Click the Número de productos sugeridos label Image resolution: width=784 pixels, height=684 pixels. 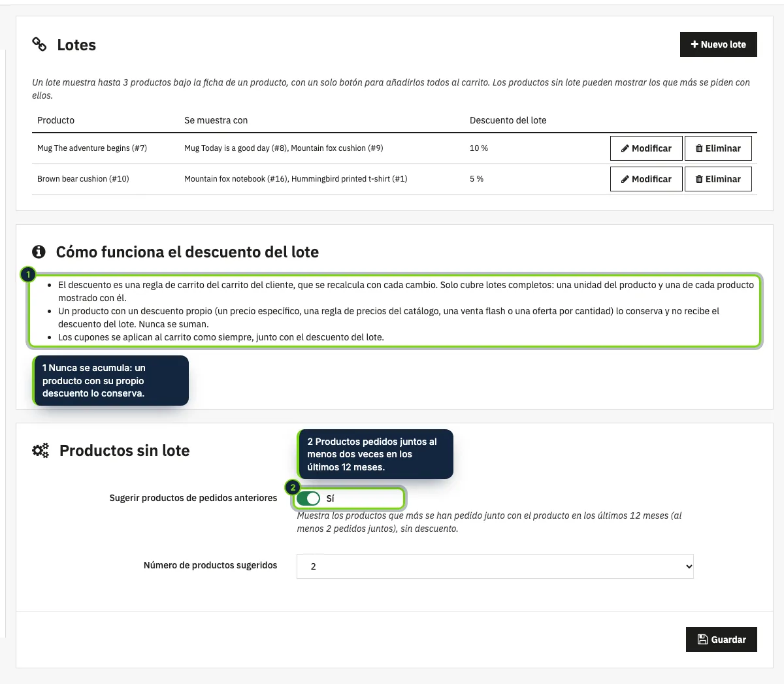210,565
